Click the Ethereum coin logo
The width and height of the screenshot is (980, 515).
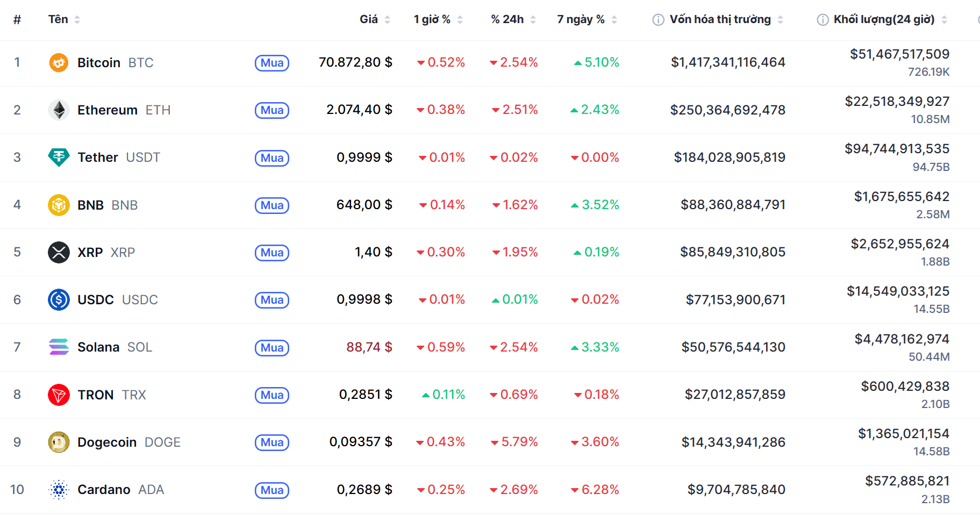59,110
